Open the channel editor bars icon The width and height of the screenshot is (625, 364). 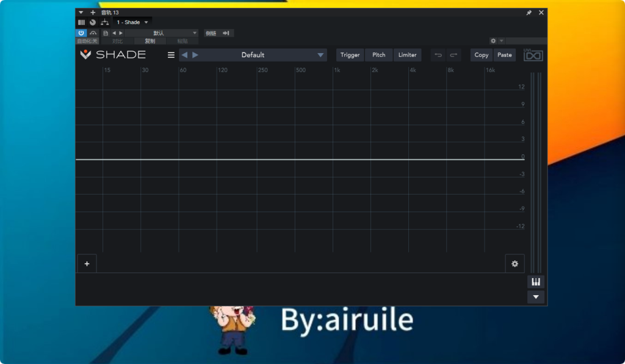(x=81, y=23)
